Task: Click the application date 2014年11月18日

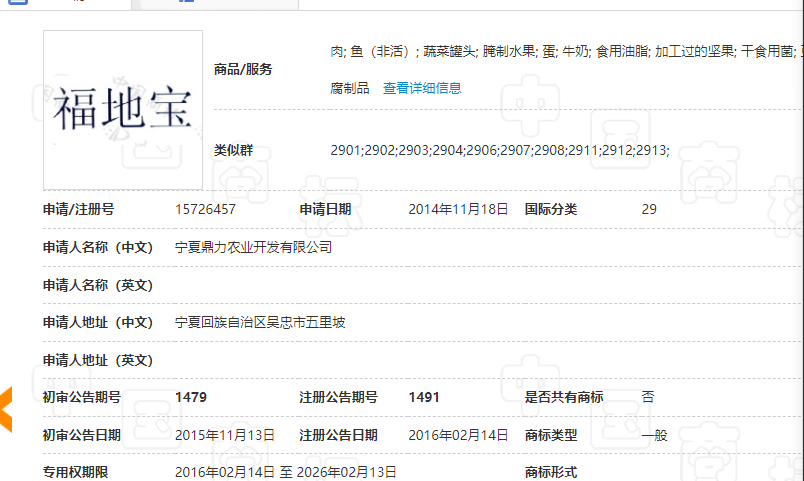Action: point(458,209)
